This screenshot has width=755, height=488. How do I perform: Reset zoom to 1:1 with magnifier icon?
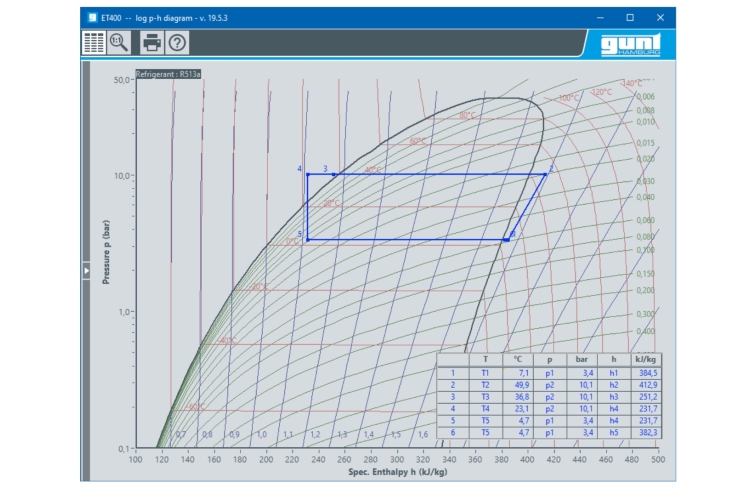pyautogui.click(x=118, y=42)
